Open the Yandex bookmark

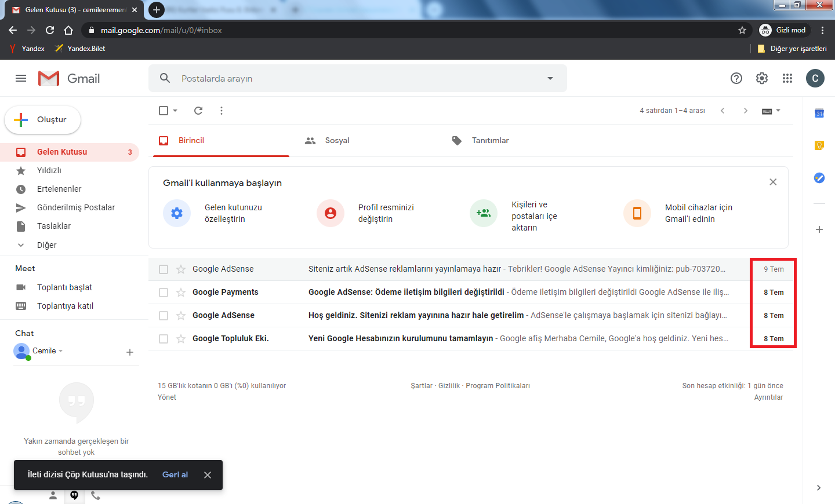click(x=27, y=49)
